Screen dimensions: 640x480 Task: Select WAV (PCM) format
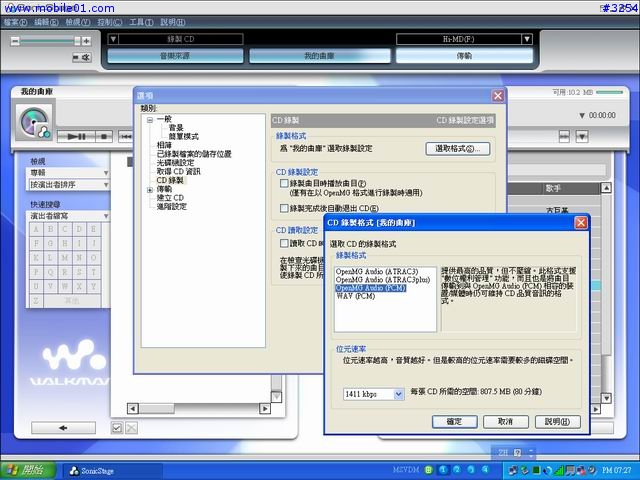(x=356, y=296)
